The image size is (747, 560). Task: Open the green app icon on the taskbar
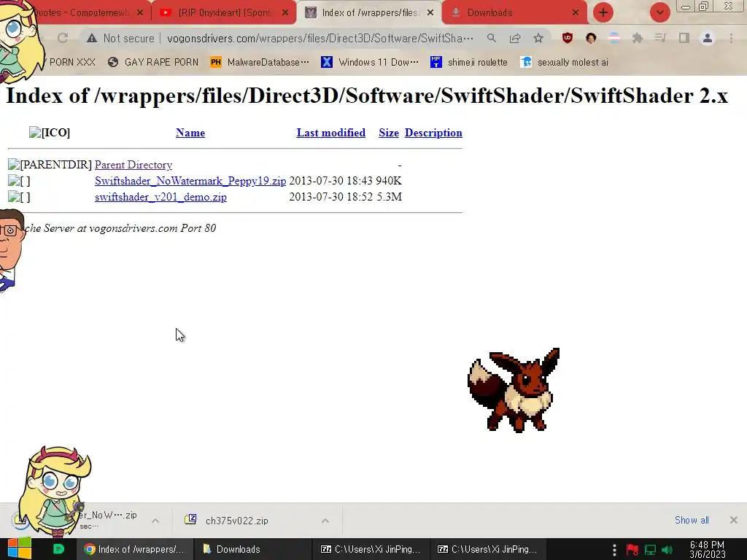[x=58, y=549]
